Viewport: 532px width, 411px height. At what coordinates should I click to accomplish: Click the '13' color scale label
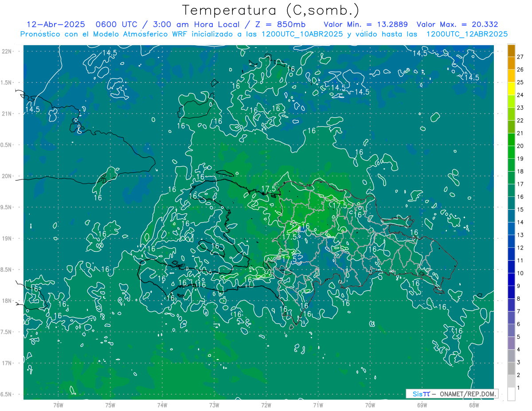[x=520, y=235]
